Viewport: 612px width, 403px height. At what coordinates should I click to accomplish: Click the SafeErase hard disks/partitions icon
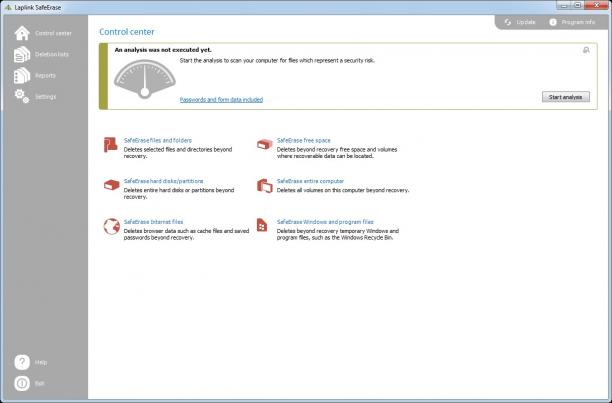coord(112,185)
